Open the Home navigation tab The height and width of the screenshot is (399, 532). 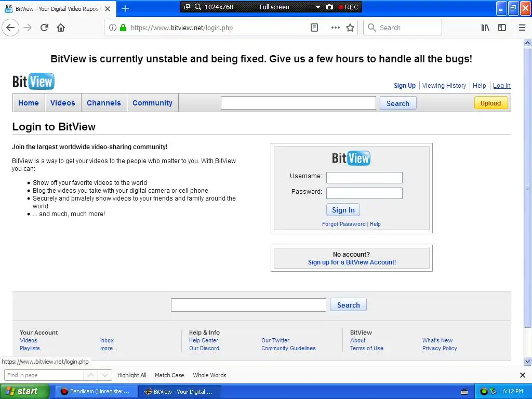[x=29, y=103]
